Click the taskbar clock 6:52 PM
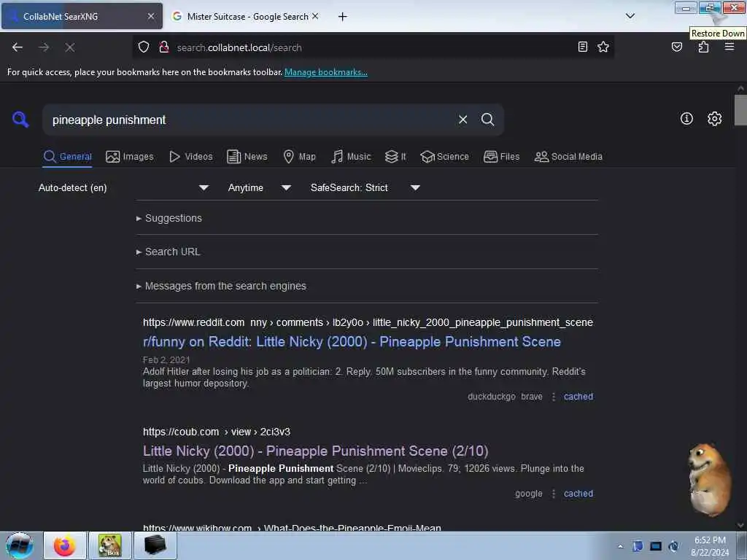Viewport: 747px width, 560px height. click(x=709, y=546)
